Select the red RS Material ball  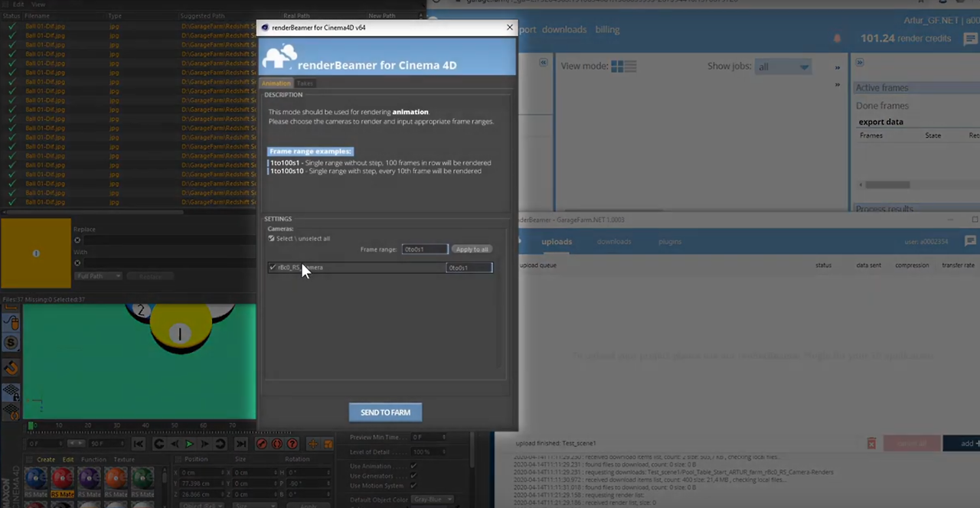pyautogui.click(x=62, y=479)
